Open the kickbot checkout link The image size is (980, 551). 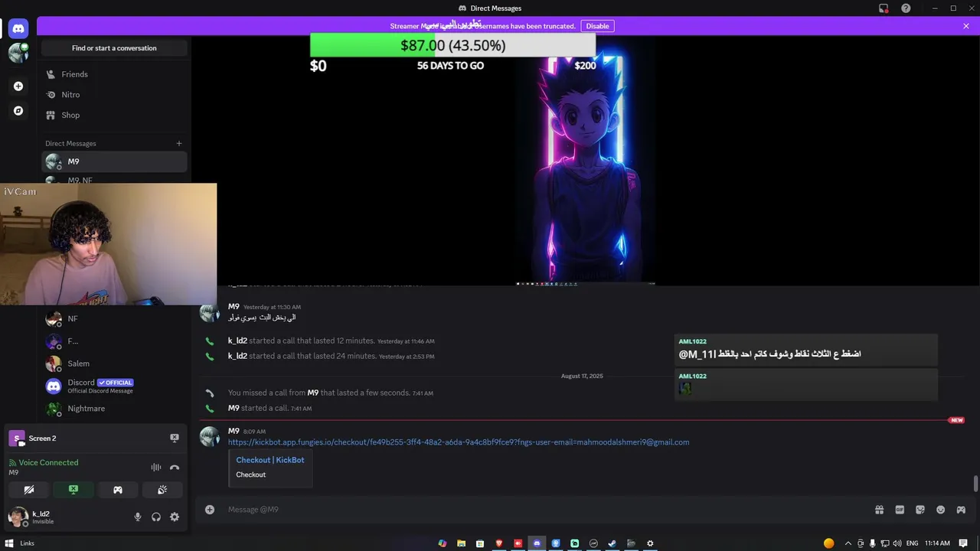click(x=459, y=442)
